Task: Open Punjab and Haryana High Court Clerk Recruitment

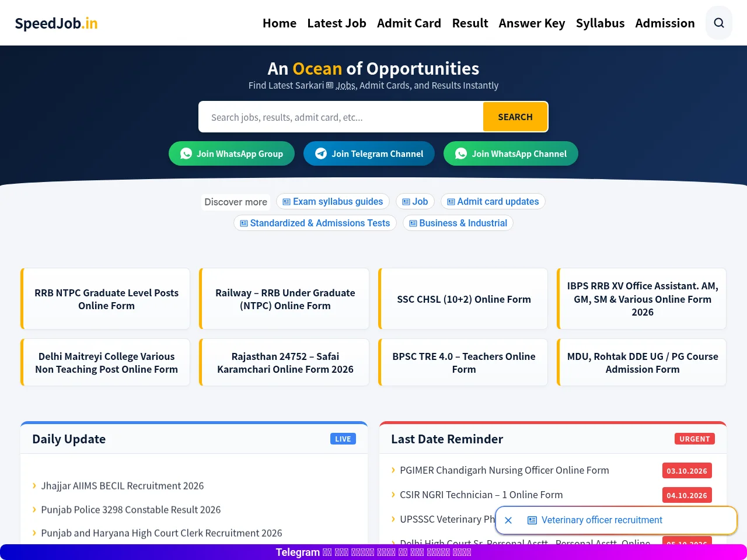Action: click(162, 533)
